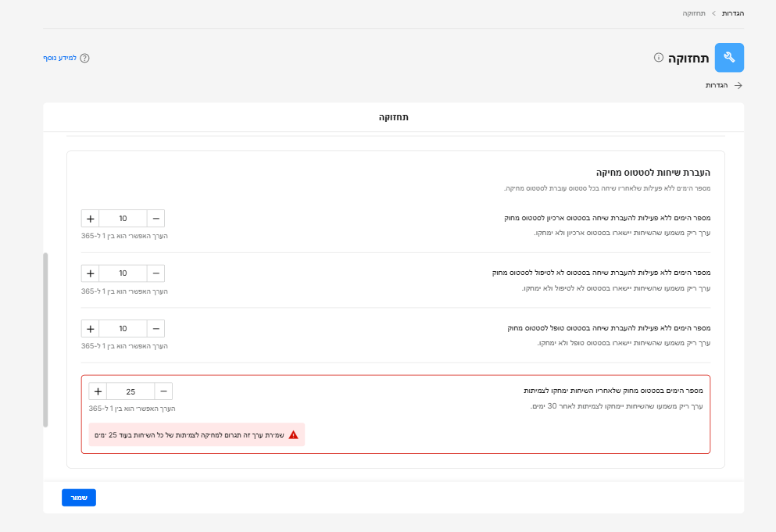Click the label for לא לטיפול to מחוק days

601,273
